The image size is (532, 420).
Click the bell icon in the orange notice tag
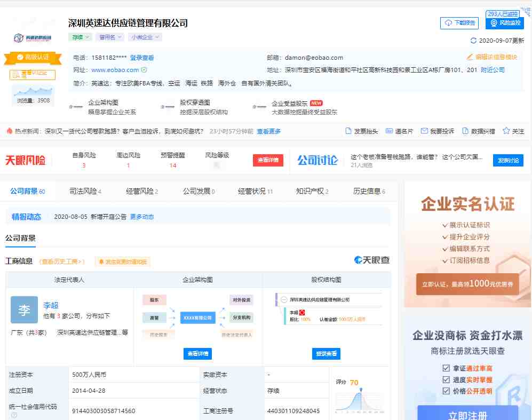101,261
